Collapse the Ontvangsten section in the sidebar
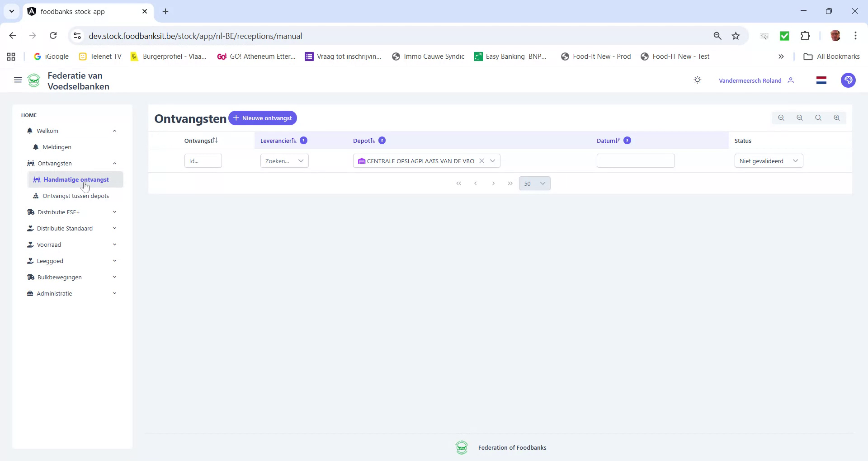 click(114, 163)
